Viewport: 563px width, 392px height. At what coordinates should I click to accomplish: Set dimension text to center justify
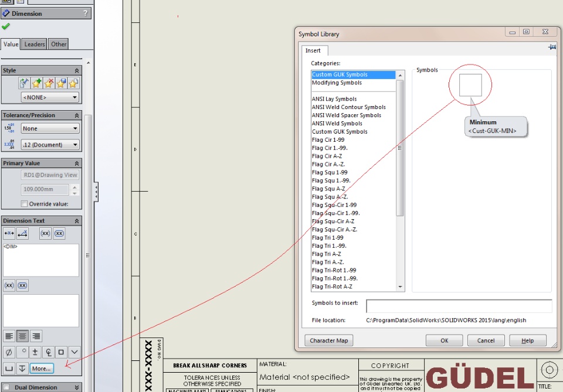coord(22,336)
